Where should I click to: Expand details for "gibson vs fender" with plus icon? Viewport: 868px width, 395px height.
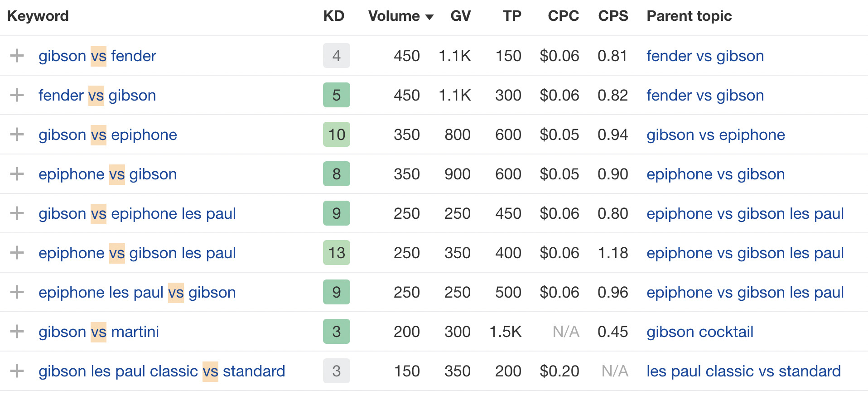(x=17, y=56)
